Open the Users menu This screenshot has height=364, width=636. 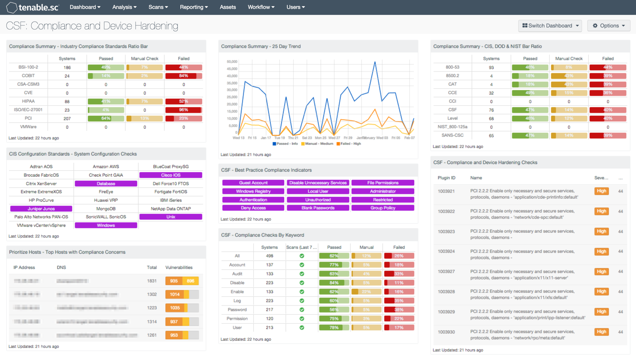coord(295,7)
